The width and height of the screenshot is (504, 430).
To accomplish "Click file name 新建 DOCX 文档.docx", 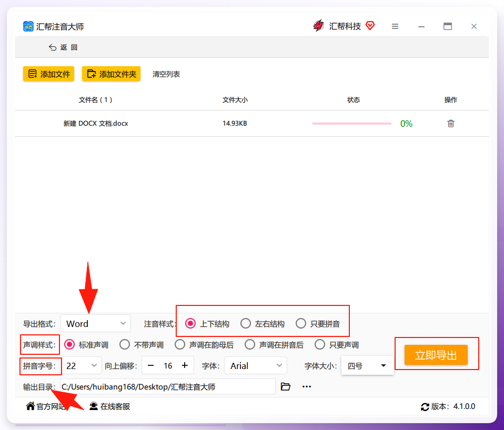I will [x=96, y=124].
